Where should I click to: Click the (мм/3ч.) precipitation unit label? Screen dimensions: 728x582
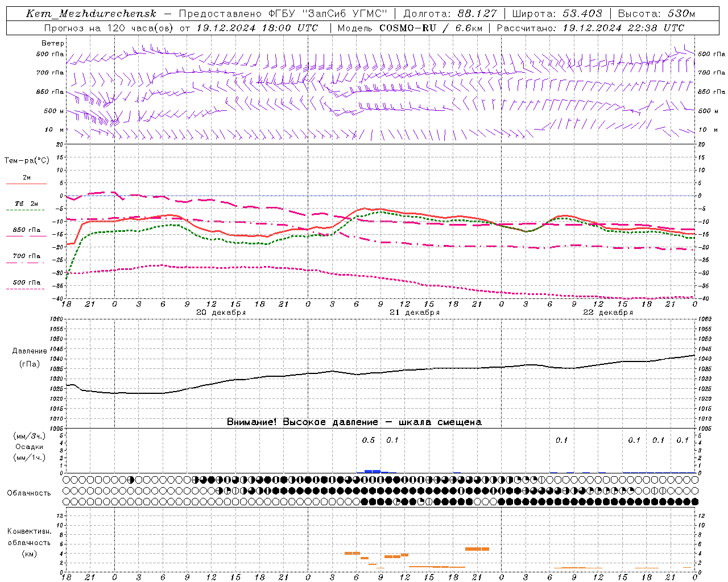(29, 436)
